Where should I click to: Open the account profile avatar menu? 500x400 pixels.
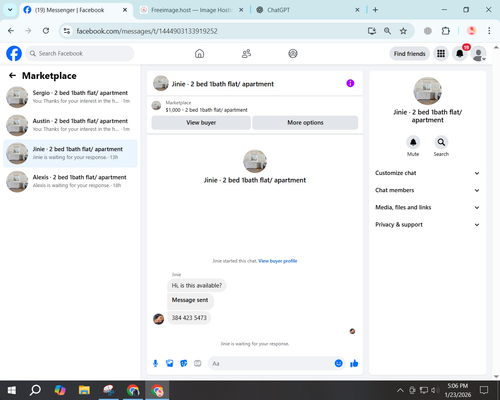click(x=479, y=54)
